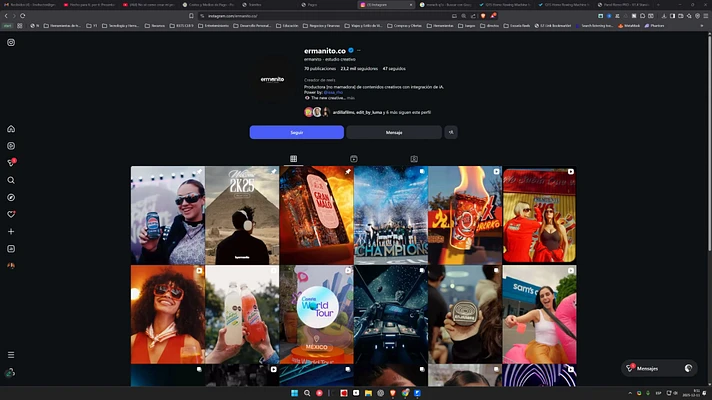Click the icon at sidebar bottom
The image size is (712, 400).
pos(10,373)
